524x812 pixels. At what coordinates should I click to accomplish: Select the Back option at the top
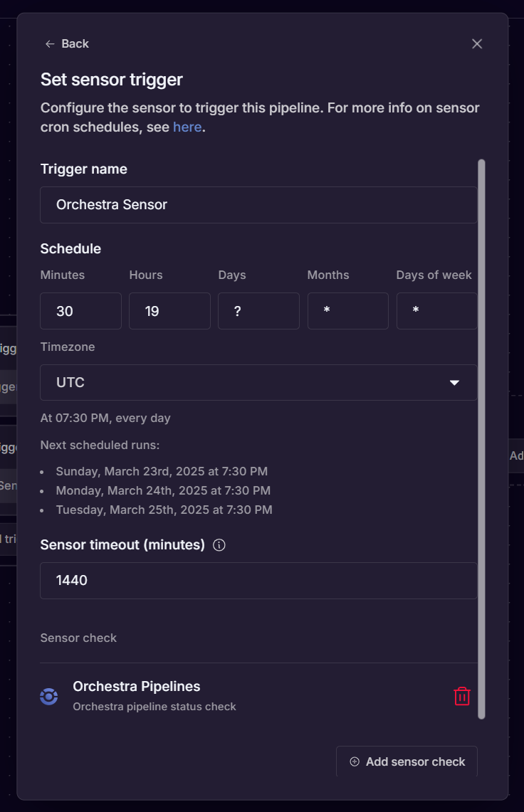pos(67,43)
